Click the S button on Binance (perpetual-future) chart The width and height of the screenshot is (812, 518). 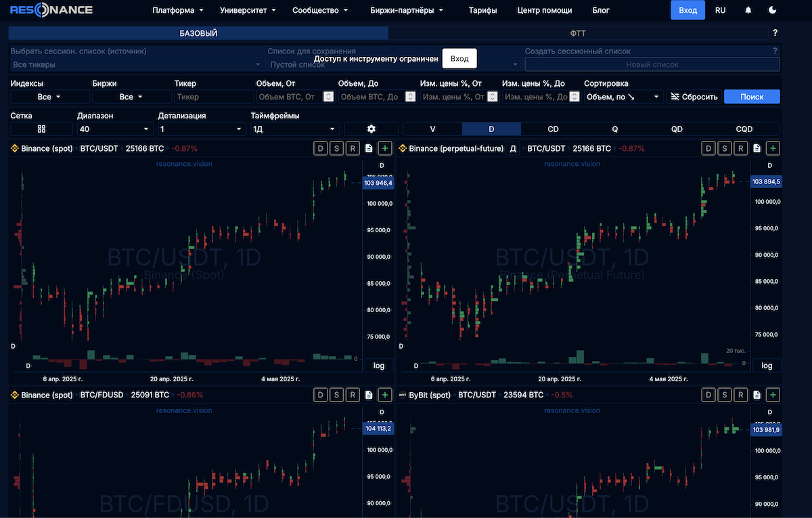click(x=725, y=148)
